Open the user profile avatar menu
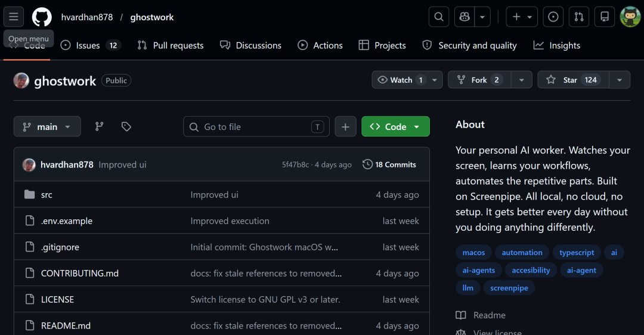Image resolution: width=644 pixels, height=335 pixels. click(x=630, y=17)
